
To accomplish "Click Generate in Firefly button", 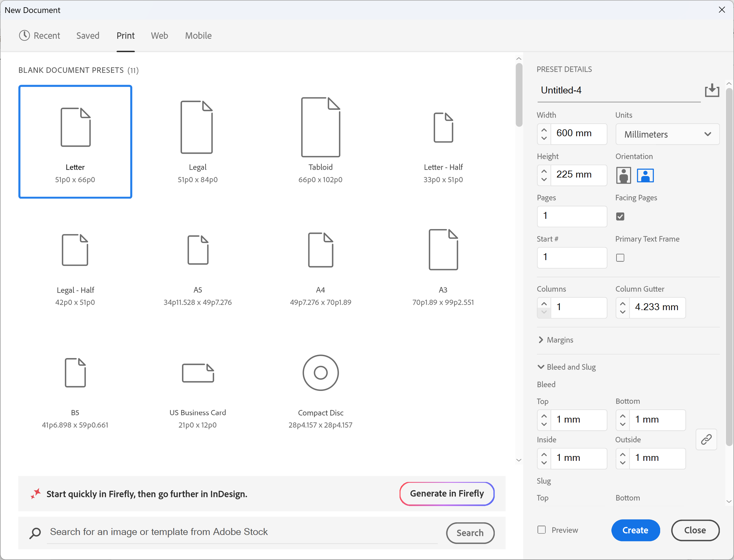I will (447, 493).
